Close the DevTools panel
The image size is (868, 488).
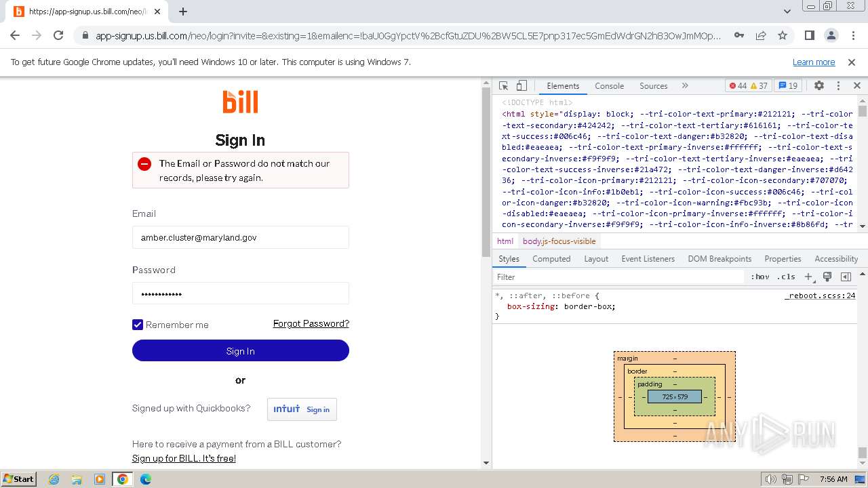[856, 86]
